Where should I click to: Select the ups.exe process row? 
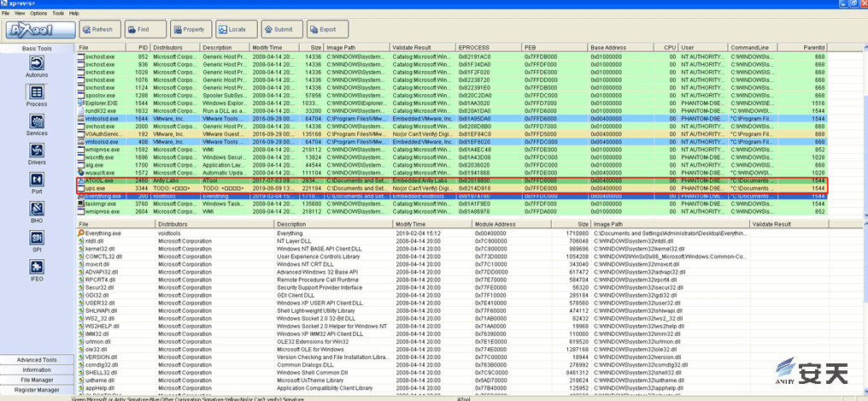click(x=452, y=188)
